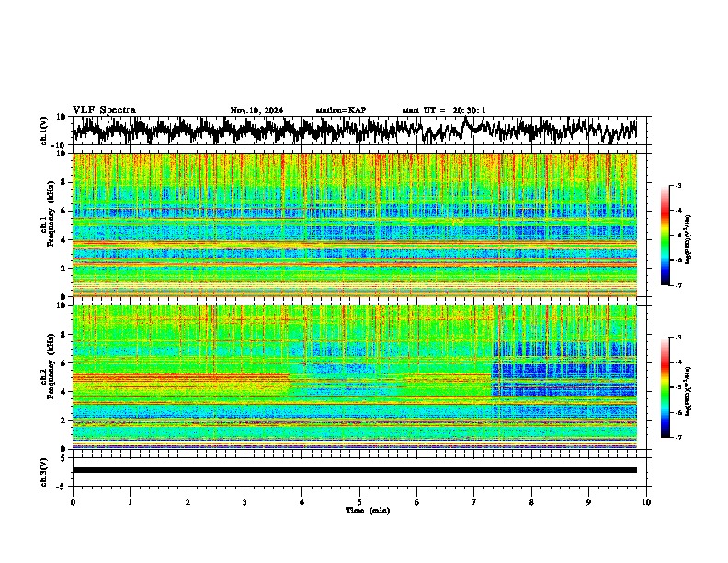Click the time axis tick label "5"
The height and width of the screenshot is (563, 728).
coord(359,502)
